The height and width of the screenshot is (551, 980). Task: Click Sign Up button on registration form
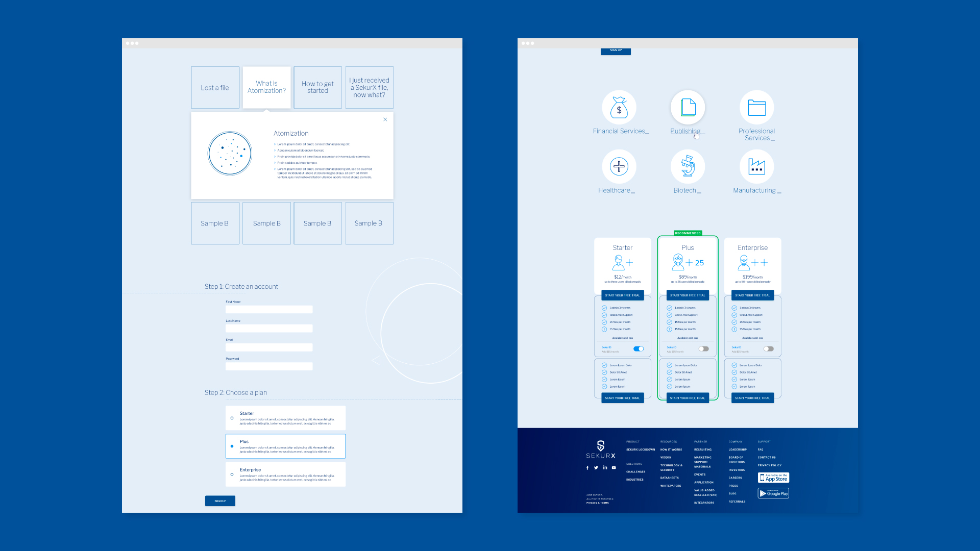pos(220,501)
